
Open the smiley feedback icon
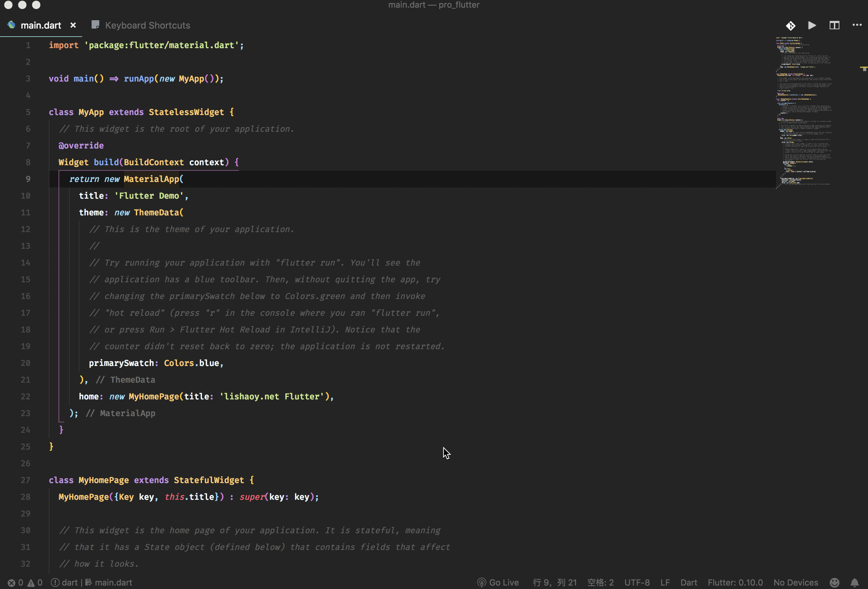(x=834, y=583)
